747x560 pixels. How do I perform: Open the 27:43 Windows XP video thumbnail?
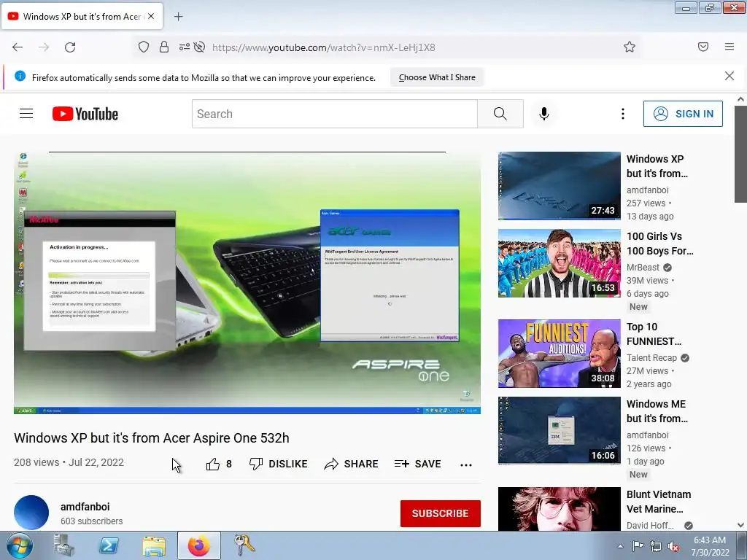[560, 186]
